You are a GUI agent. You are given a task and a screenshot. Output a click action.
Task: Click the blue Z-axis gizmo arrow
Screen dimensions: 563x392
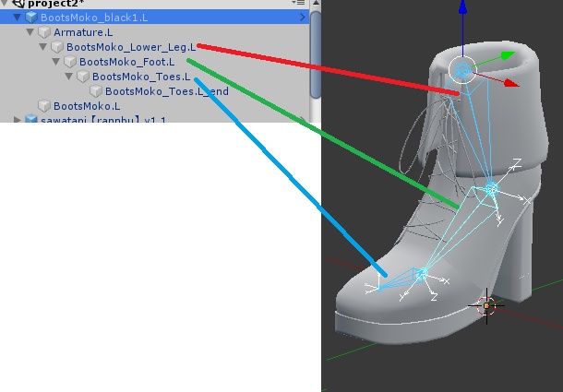(462, 7)
